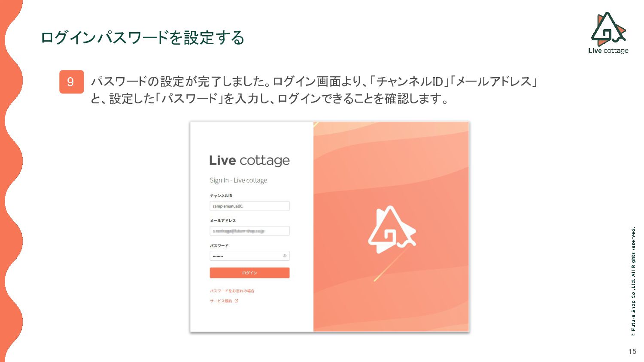
Task: Click the orange step 9 badge
Action: pos(71,82)
